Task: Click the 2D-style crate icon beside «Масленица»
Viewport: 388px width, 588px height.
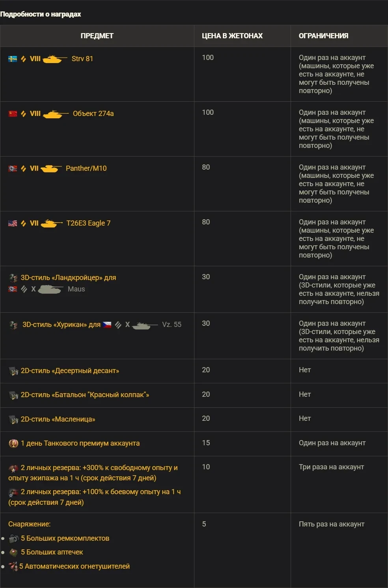Action: point(13,420)
